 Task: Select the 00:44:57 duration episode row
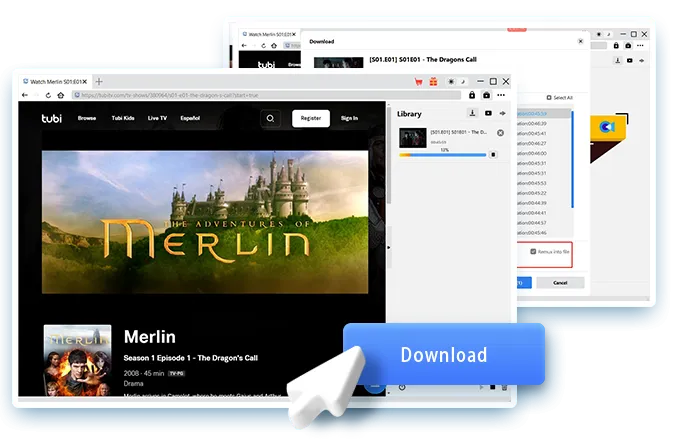coord(543,223)
